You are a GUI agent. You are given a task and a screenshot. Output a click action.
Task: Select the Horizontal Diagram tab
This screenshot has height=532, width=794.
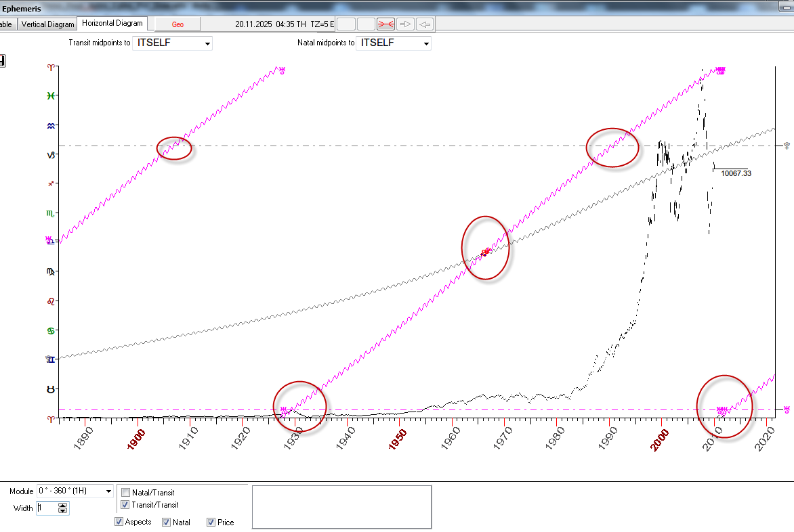click(x=112, y=23)
